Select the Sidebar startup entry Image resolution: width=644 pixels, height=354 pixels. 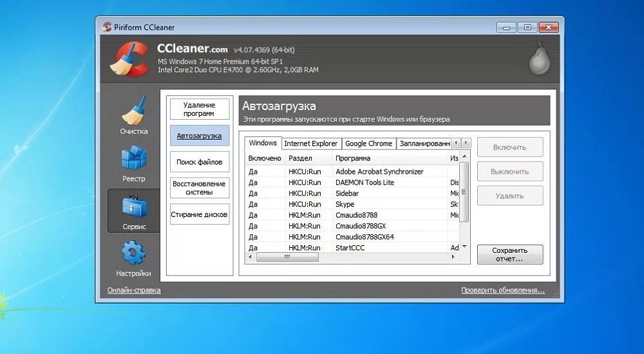[x=352, y=194]
